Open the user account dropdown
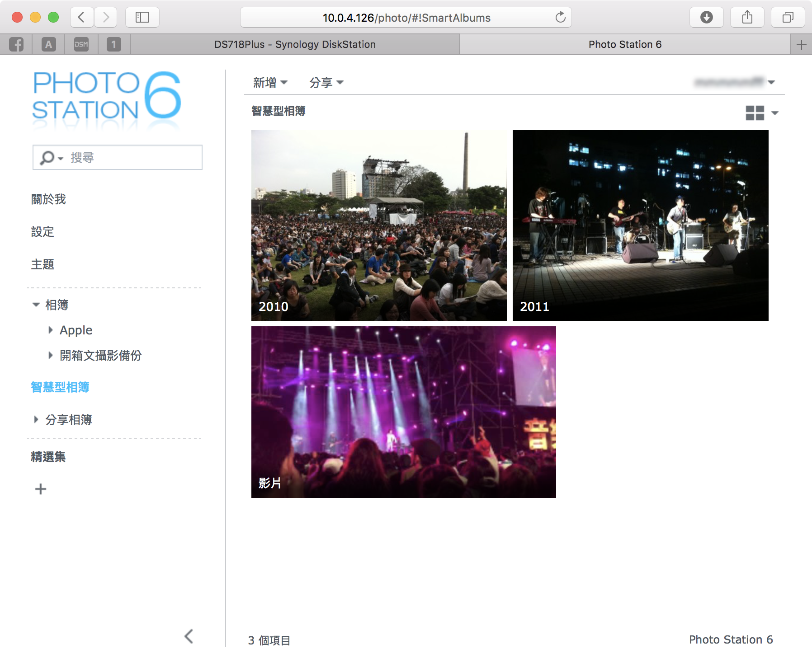 pyautogui.click(x=735, y=82)
